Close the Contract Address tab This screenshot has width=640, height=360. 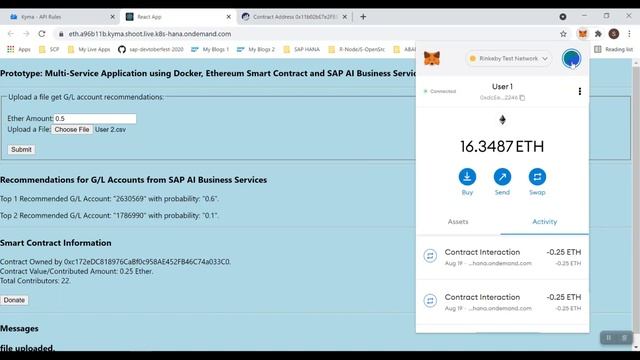tap(345, 17)
